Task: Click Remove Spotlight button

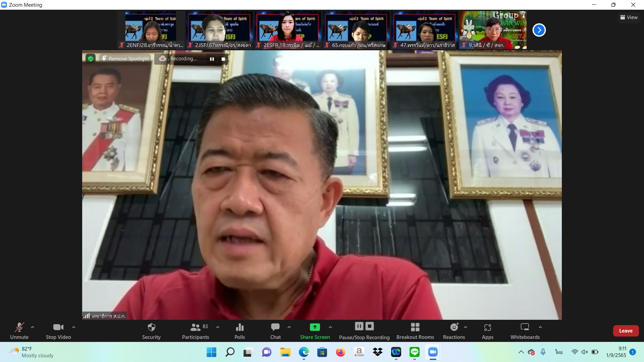Action: tap(125, 59)
